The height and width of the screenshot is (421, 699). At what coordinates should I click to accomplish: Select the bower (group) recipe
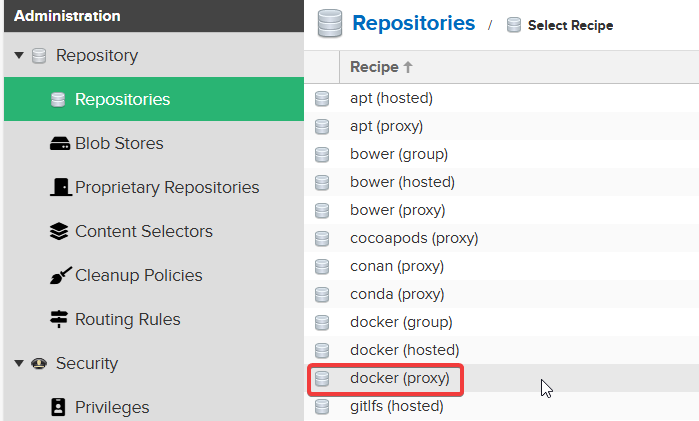398,154
